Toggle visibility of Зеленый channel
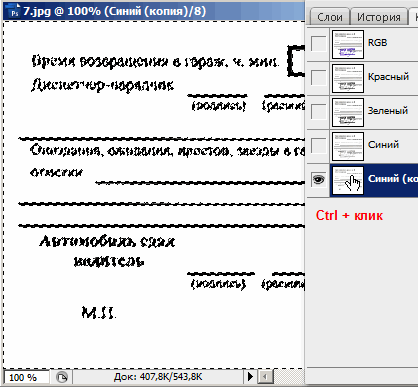This screenshot has width=418, height=387. tap(318, 112)
